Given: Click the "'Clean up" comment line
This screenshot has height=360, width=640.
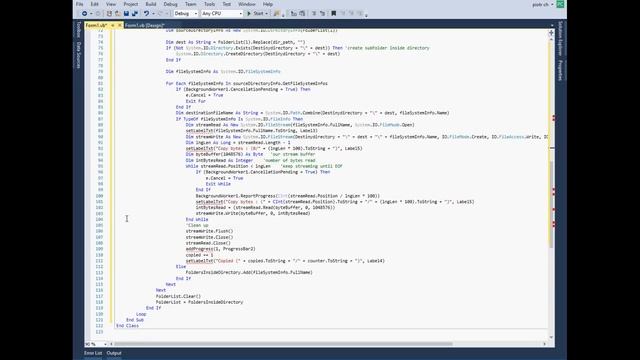Looking at the screenshot, I should click(x=197, y=225).
